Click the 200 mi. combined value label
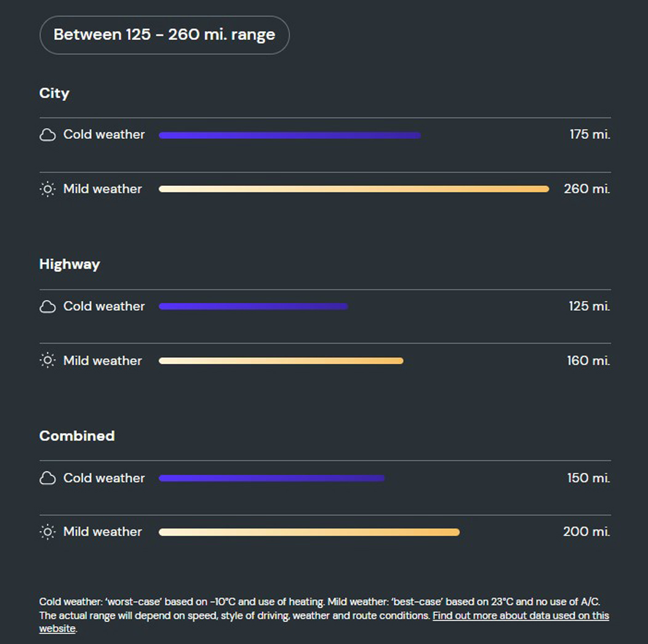This screenshot has height=644, width=648. 586,532
